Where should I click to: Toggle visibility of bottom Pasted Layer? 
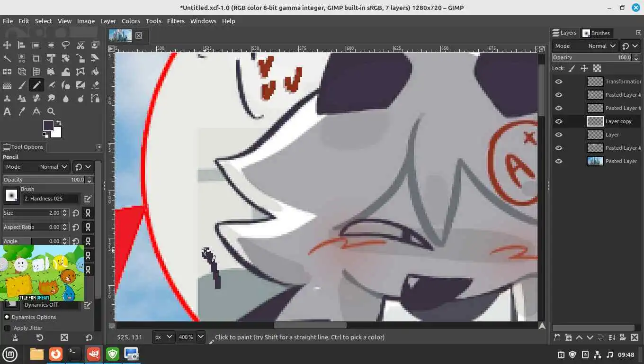coord(559,161)
